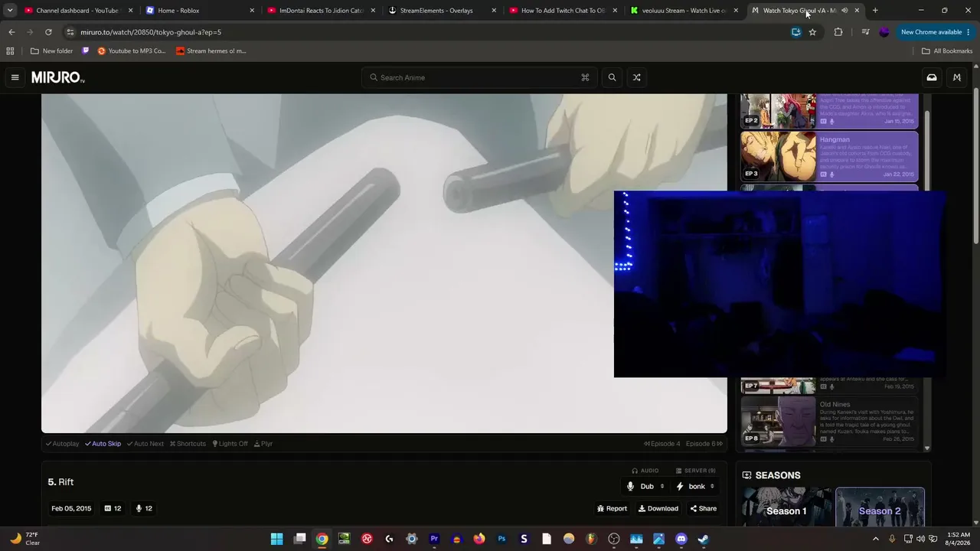Image resolution: width=980 pixels, height=551 pixels.
Task: Click the search magnifier button
Action: point(612,77)
